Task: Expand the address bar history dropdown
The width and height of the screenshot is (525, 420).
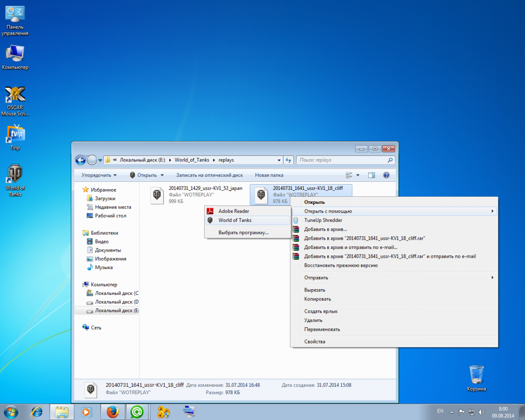Action: click(x=279, y=160)
